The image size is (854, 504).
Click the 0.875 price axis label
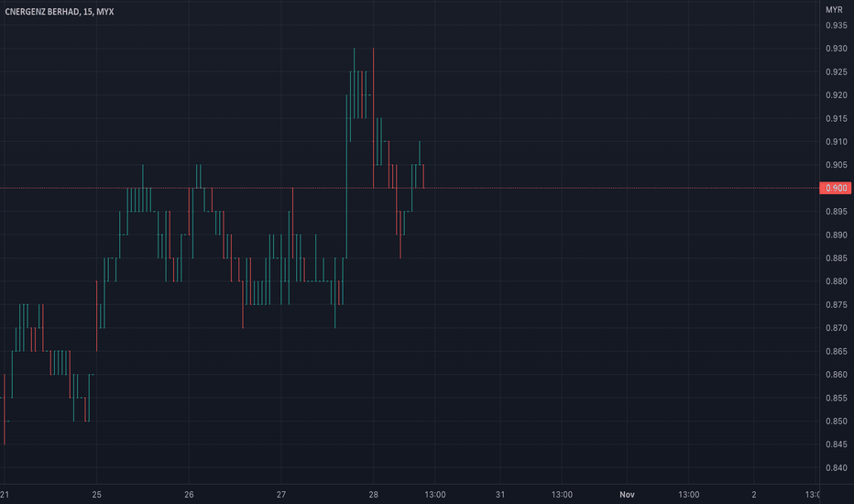pyautogui.click(x=836, y=304)
